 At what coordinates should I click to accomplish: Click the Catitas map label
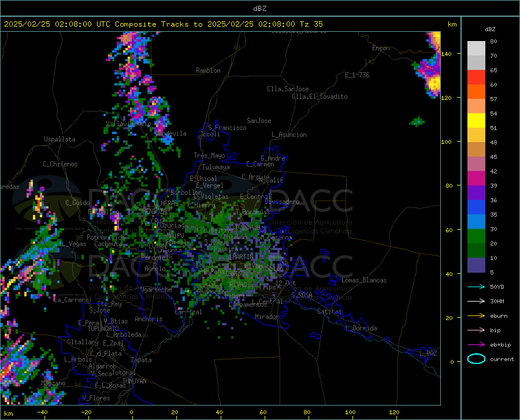330,311
